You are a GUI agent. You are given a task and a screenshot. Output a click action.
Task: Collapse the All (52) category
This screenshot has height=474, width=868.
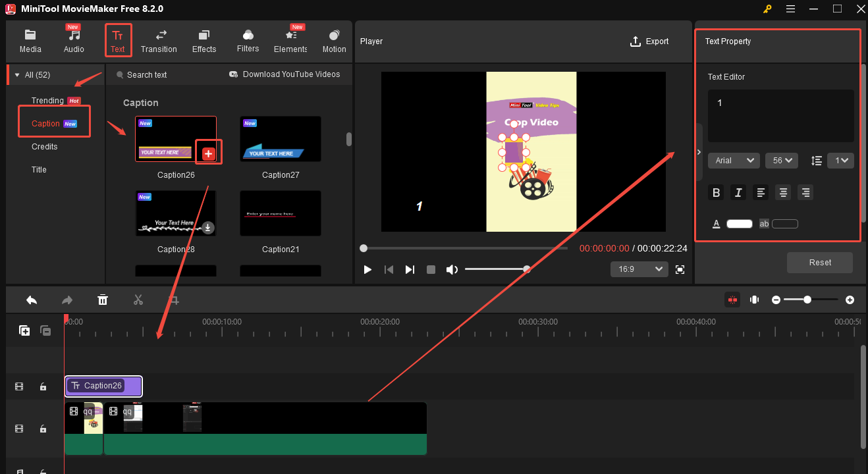17,75
